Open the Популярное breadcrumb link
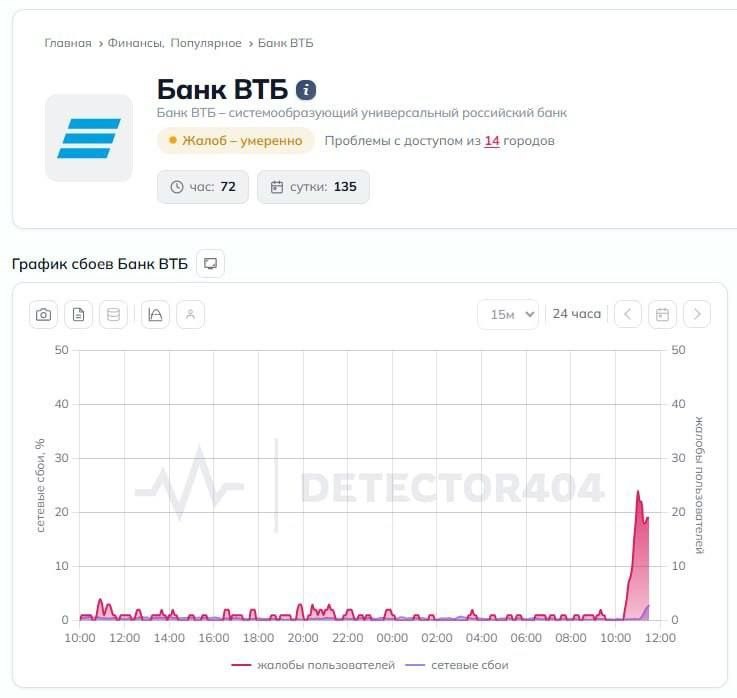 206,43
